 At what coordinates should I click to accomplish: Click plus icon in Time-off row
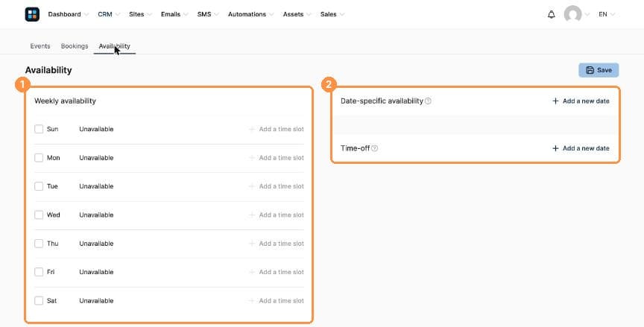[x=555, y=148]
